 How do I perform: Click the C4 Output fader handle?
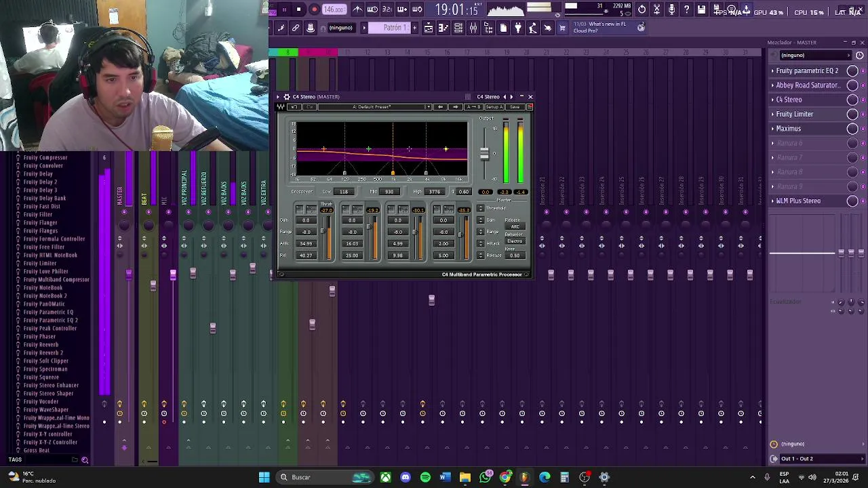(484, 155)
